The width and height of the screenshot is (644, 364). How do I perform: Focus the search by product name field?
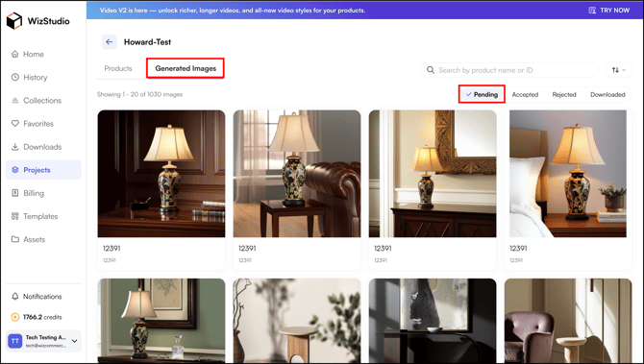tap(509, 70)
